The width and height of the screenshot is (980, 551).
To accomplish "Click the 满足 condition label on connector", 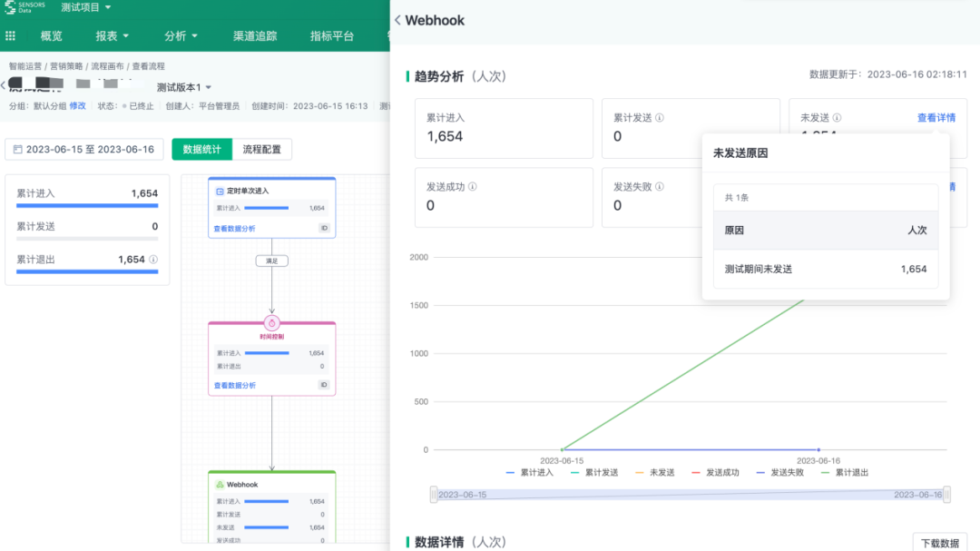I will (x=272, y=261).
